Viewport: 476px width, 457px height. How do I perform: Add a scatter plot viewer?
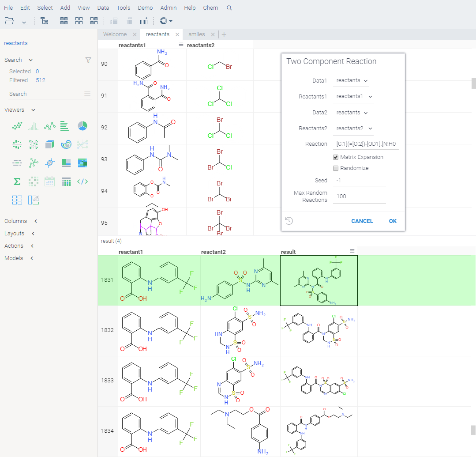click(x=17, y=126)
